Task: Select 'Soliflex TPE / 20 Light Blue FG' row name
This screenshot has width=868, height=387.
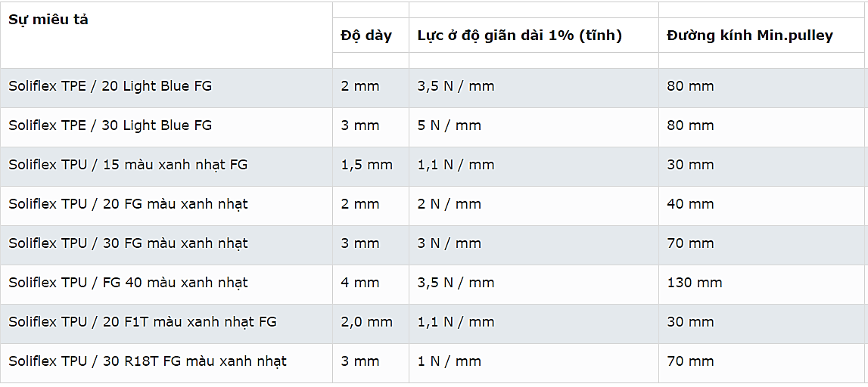Action: (x=110, y=86)
